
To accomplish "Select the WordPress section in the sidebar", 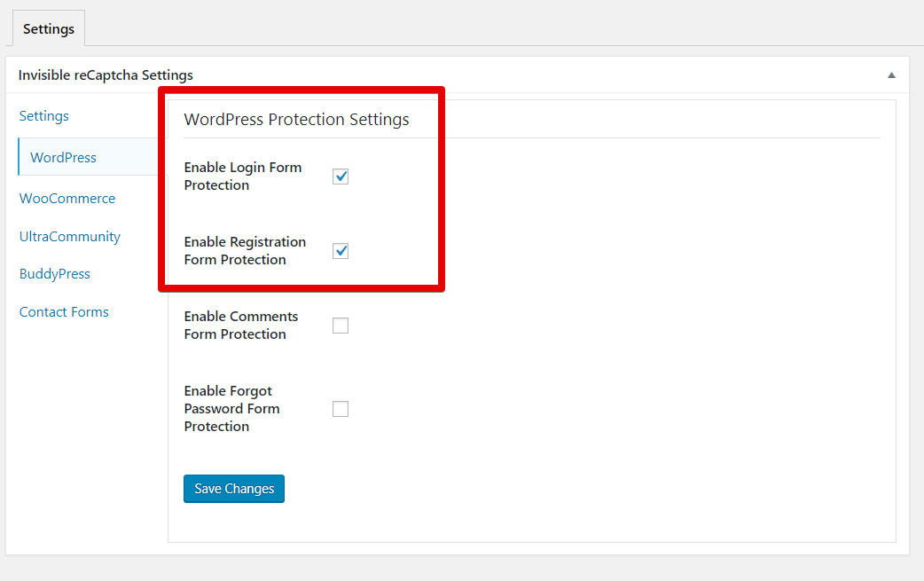I will pos(62,157).
